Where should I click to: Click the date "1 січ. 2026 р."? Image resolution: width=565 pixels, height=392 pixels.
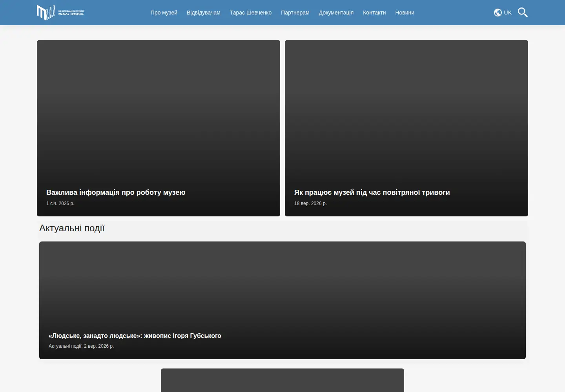pyautogui.click(x=60, y=203)
